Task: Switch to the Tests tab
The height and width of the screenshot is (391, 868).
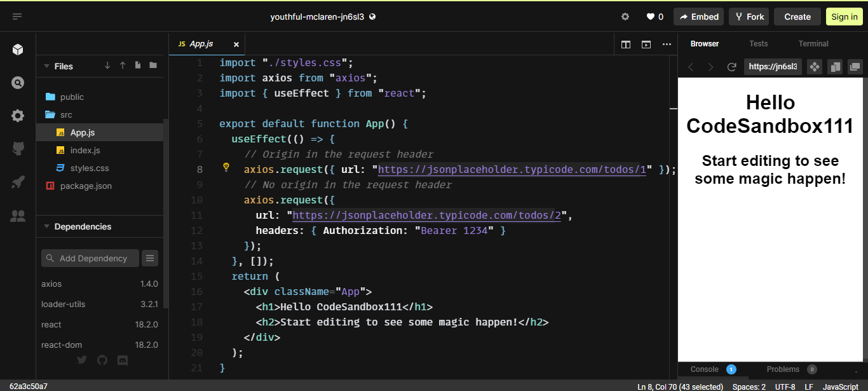Action: [758, 43]
